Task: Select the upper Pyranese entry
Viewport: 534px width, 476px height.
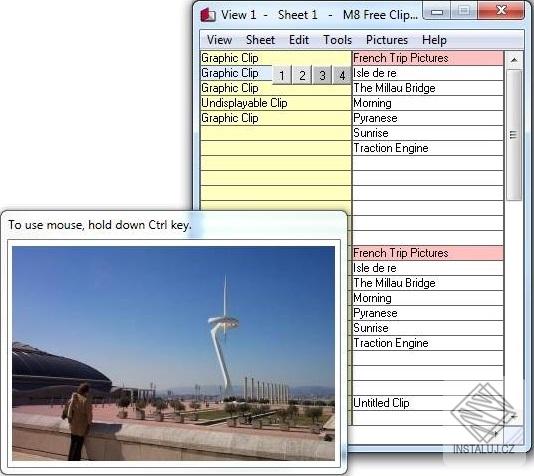Action: coord(428,118)
